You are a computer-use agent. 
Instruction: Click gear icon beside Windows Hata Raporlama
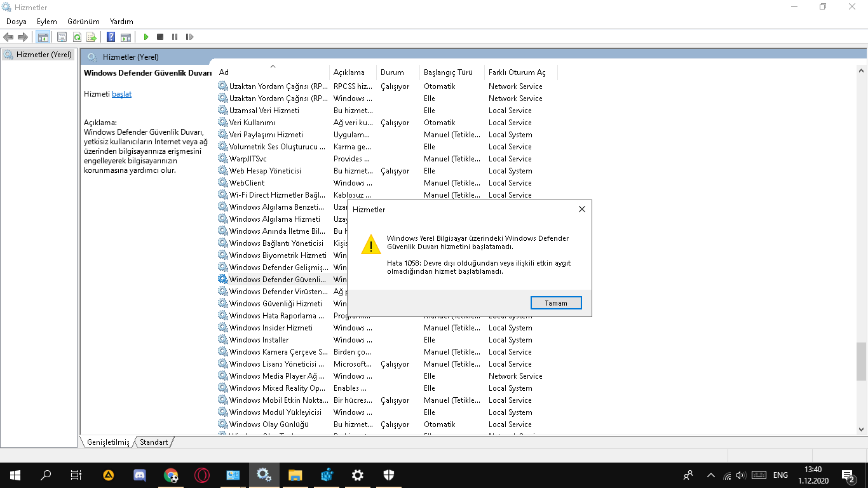[x=222, y=315]
